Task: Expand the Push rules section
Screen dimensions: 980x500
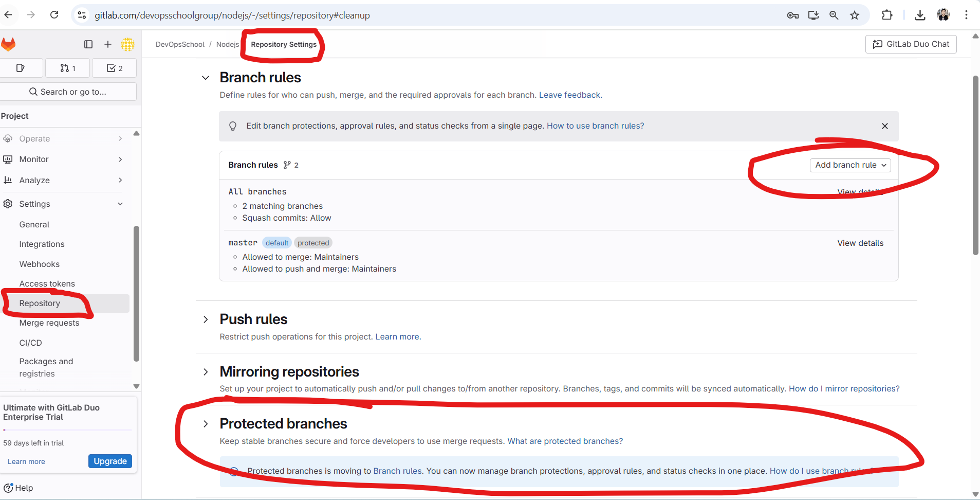Action: coord(206,319)
